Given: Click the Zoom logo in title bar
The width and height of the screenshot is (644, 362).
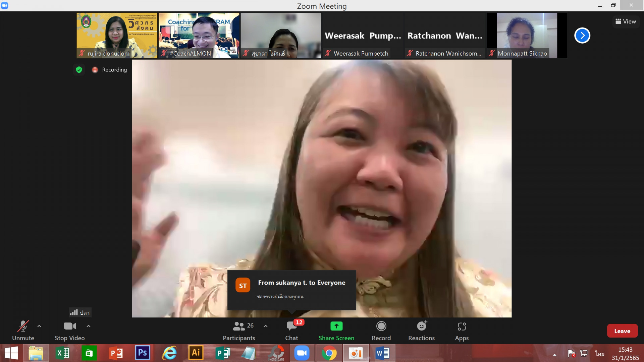Looking at the screenshot, I should (x=5, y=5).
